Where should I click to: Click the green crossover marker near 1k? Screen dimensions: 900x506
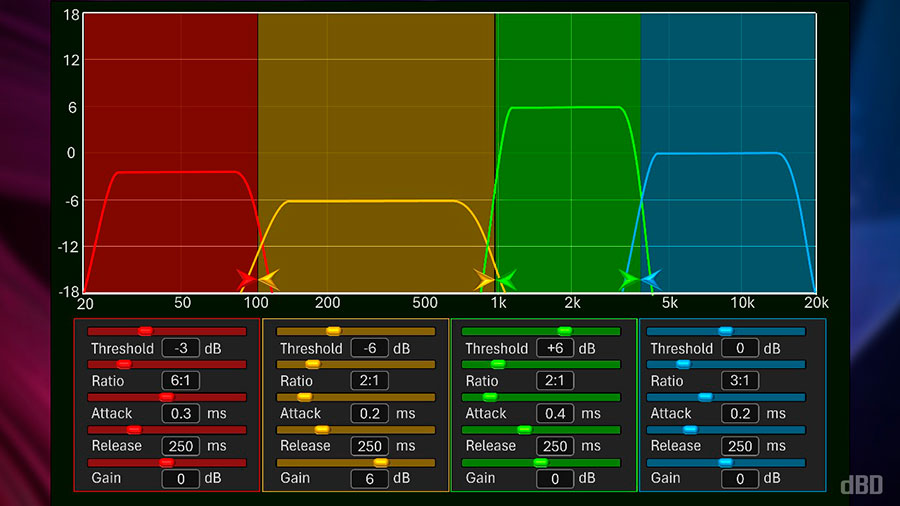[506, 279]
